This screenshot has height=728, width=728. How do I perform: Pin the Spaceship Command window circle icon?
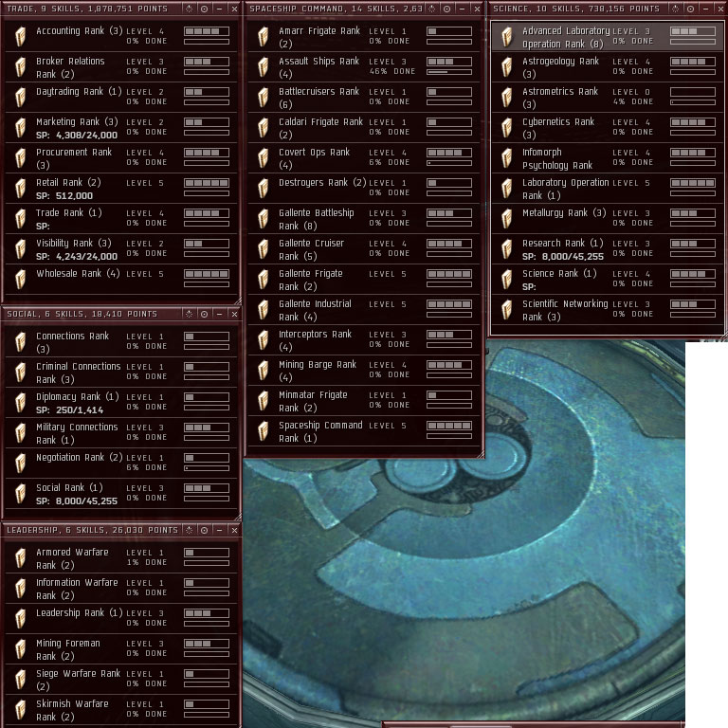tap(446, 9)
